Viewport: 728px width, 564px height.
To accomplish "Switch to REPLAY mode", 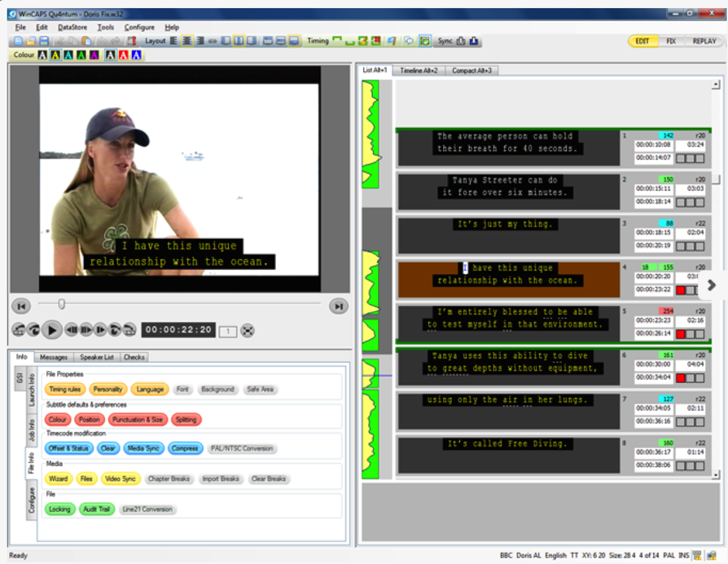I will click(703, 41).
